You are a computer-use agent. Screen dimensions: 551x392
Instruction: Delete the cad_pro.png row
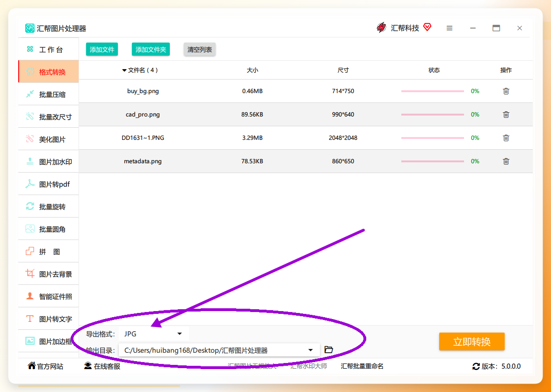click(506, 114)
